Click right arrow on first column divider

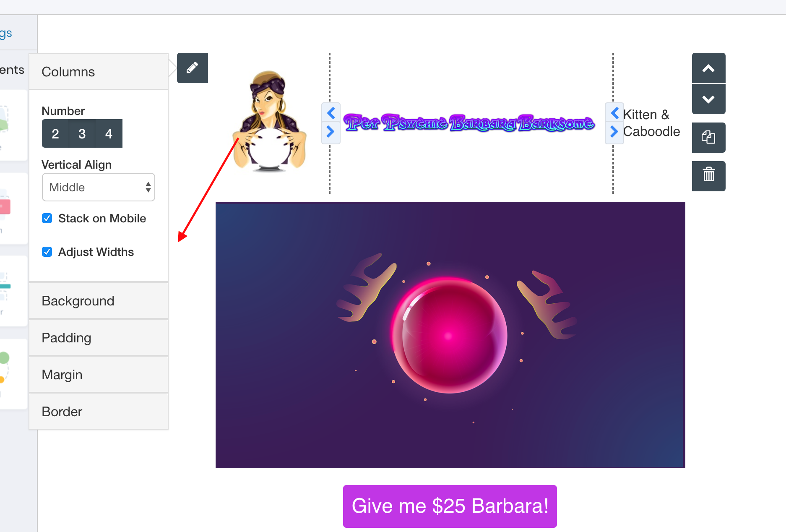tap(331, 132)
